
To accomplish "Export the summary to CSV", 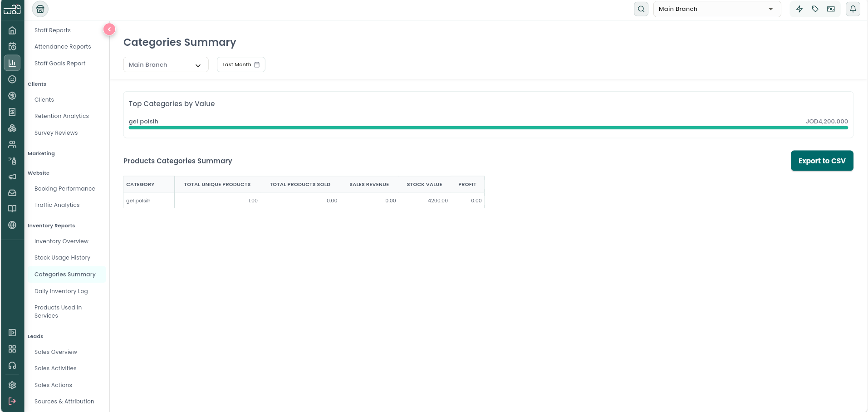I will pos(822,161).
